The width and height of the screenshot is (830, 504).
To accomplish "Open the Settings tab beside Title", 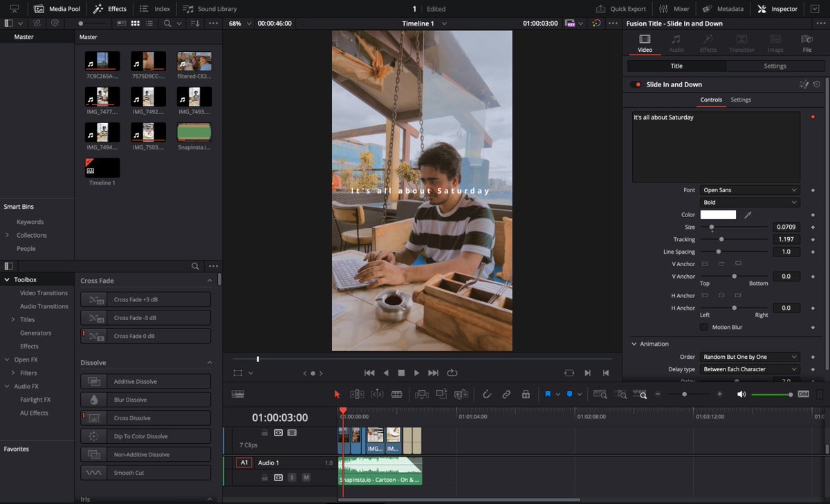I will [x=775, y=66].
